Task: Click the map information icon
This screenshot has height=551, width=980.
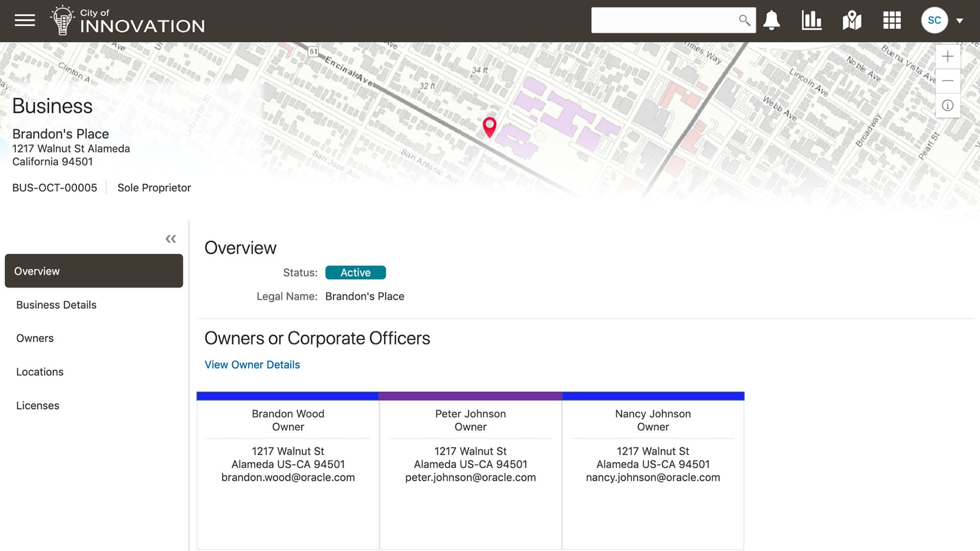Action: coord(947,106)
